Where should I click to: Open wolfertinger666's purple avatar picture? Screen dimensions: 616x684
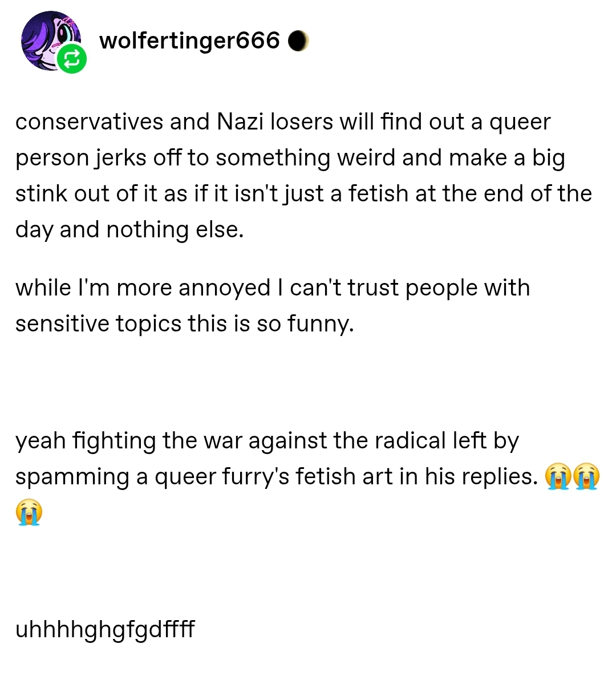click(x=51, y=41)
